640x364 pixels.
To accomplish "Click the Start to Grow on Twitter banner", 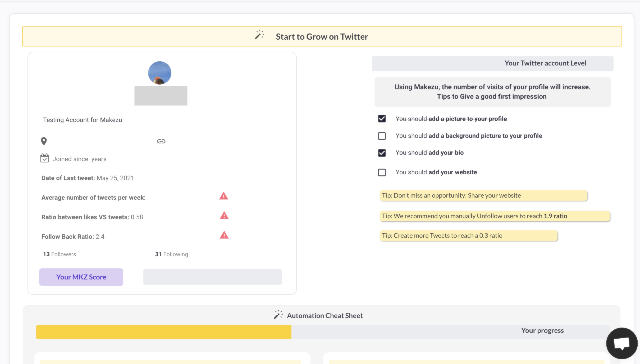I will coord(322,37).
